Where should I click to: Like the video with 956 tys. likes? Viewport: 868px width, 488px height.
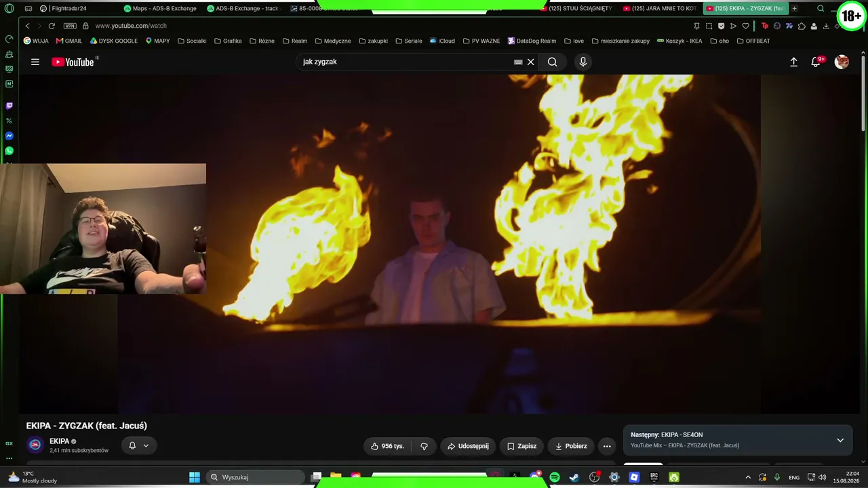click(x=388, y=446)
